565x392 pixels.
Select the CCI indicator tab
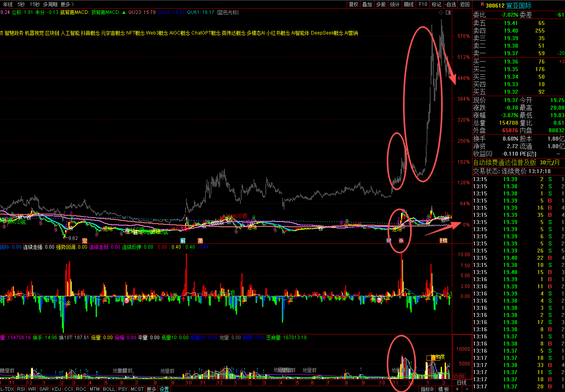coord(69,389)
